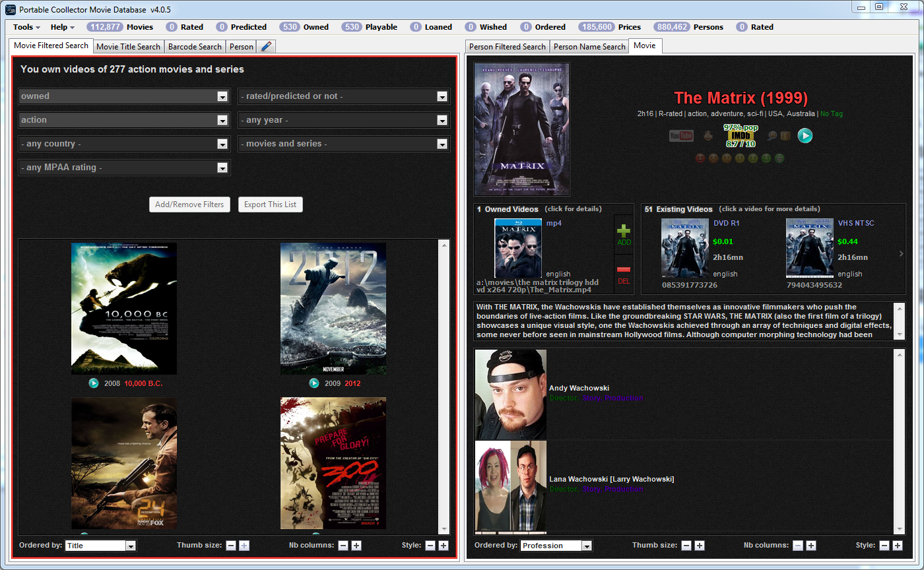Open the Help menu
The image size is (924, 570).
coord(63,27)
